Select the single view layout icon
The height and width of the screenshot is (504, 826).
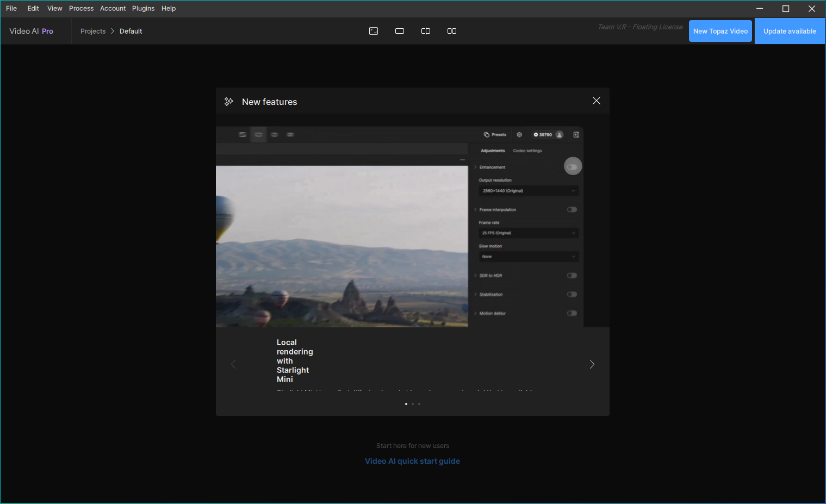pyautogui.click(x=400, y=31)
